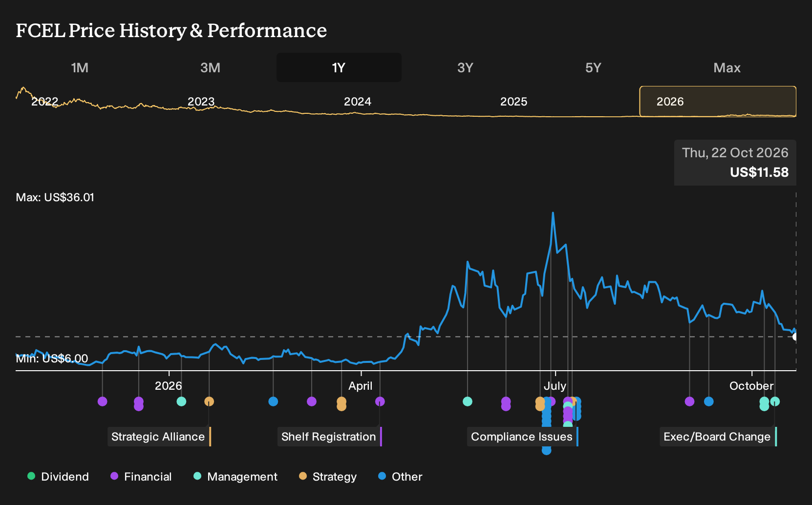Switch to 3Y price history
Viewport: 812px width, 505px height.
pyautogui.click(x=465, y=67)
